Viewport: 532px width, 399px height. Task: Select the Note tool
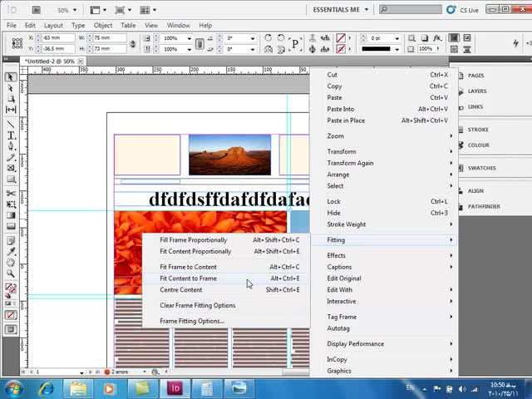coord(11,241)
